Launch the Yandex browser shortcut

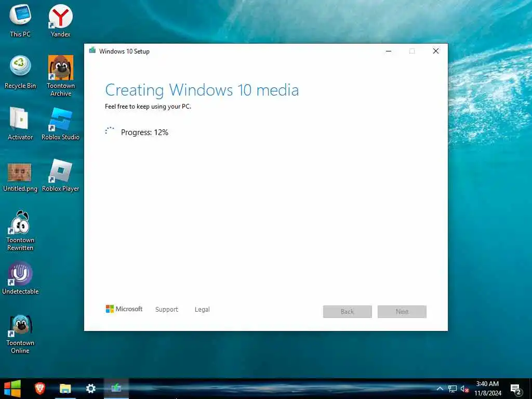tap(60, 20)
